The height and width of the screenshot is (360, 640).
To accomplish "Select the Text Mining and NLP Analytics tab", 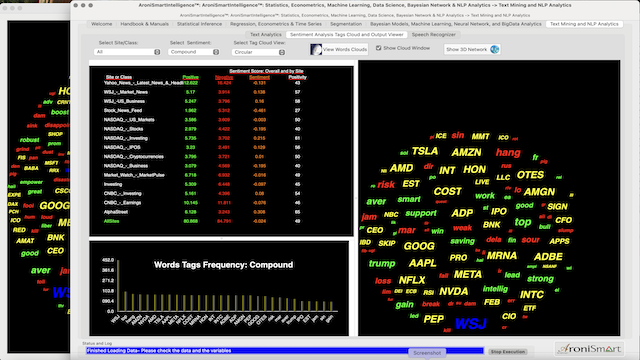I will (584, 24).
